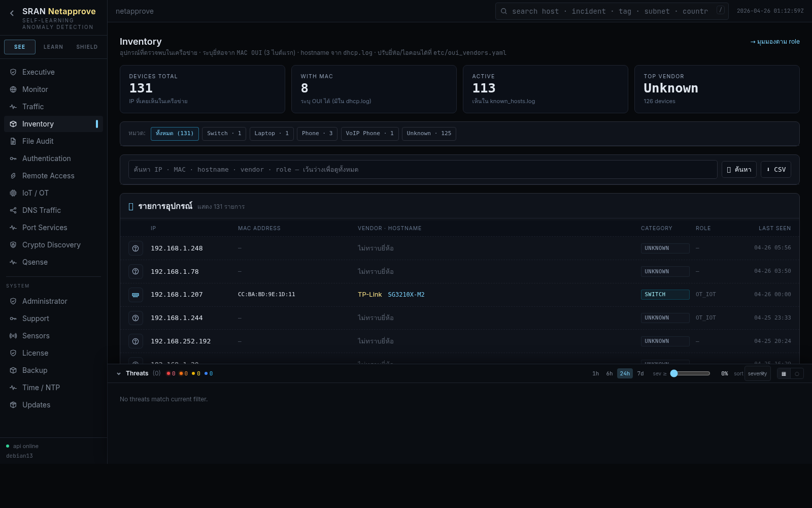
Task: Download the inventory as CSV
Action: pos(775,170)
